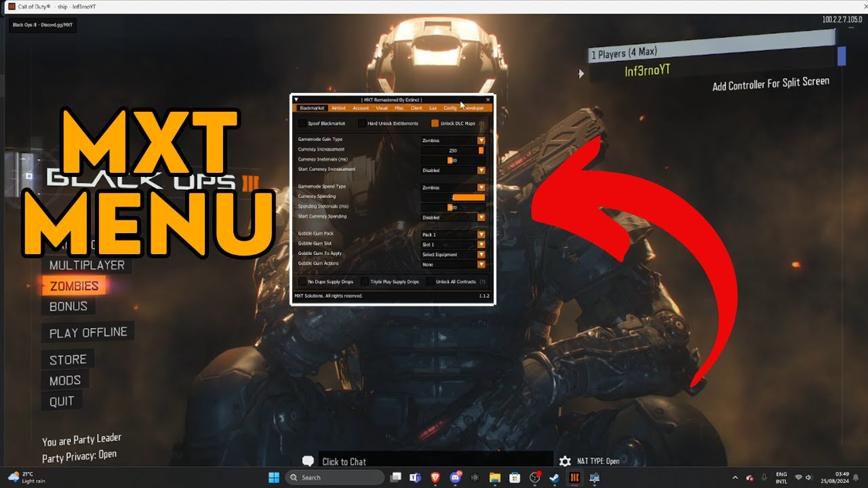Expand the Gamemode Gain Type dropdown
The width and height of the screenshot is (868, 488).
[481, 140]
